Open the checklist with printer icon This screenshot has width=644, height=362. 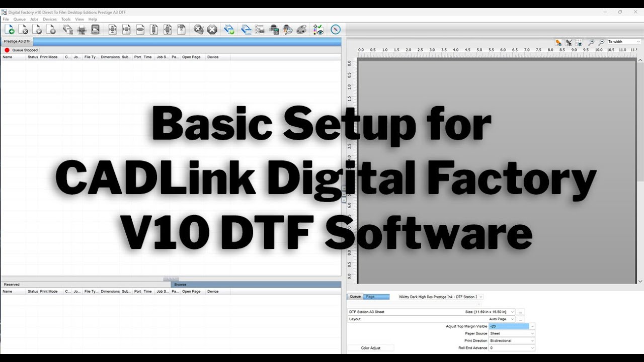(x=260, y=30)
